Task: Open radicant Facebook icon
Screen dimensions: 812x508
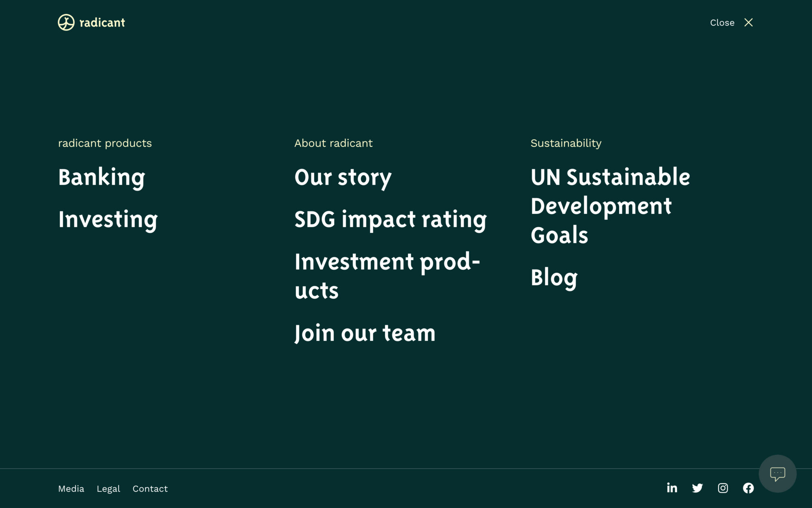Action: 748,488
